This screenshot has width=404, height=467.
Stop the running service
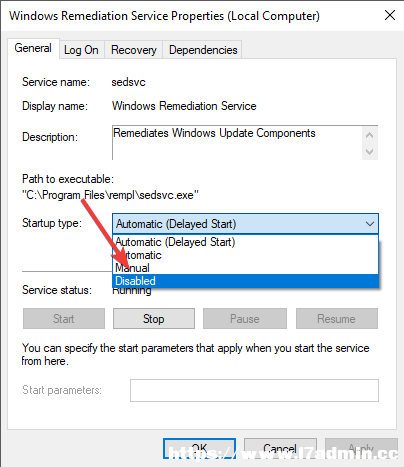[154, 319]
